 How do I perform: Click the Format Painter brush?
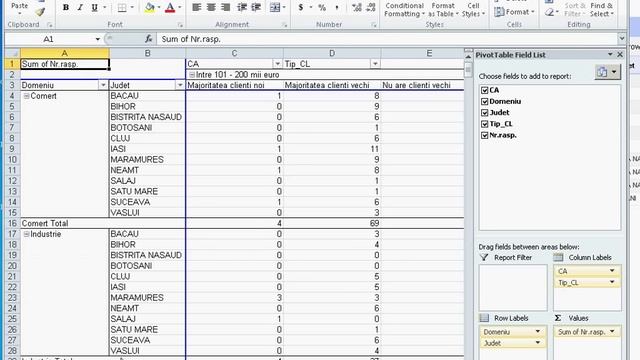coord(40,12)
